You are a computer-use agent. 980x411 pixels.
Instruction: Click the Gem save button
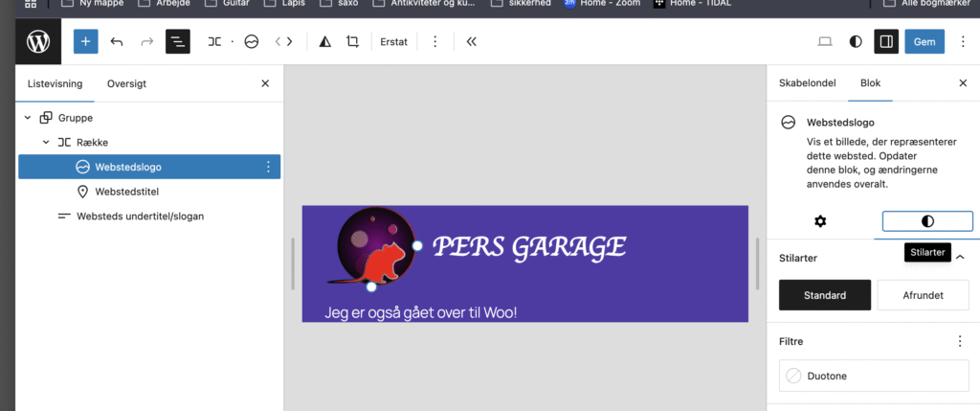coord(924,41)
